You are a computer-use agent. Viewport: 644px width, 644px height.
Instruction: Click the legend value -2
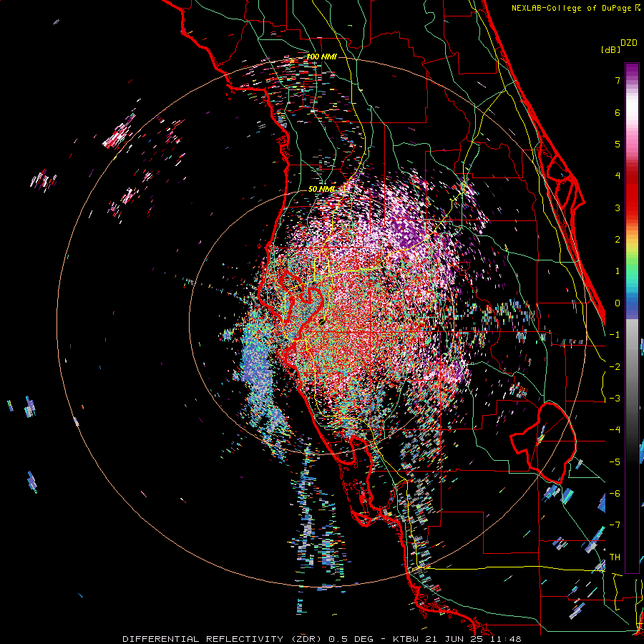pyautogui.click(x=615, y=366)
